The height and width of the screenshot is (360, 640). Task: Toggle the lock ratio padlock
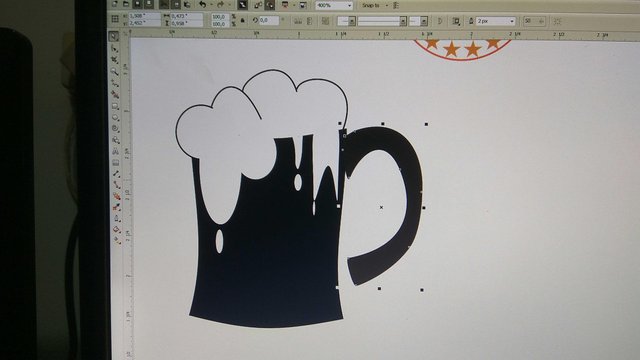click(243, 20)
